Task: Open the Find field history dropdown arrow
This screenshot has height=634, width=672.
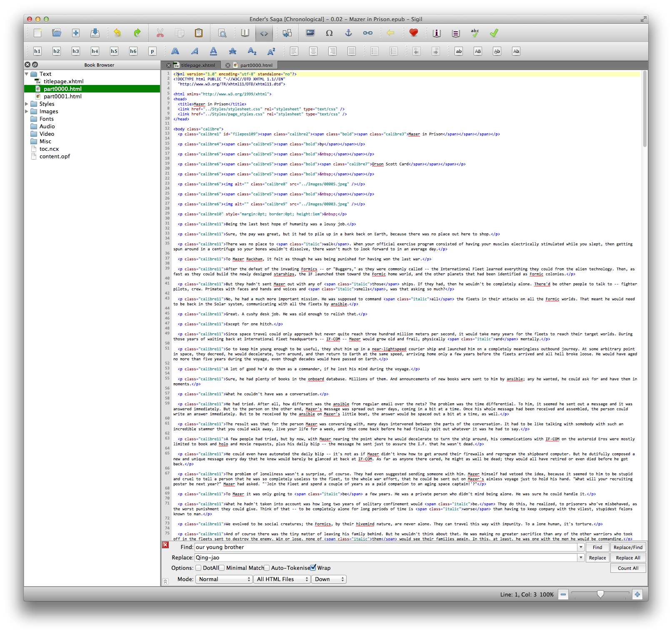Action: coord(581,547)
